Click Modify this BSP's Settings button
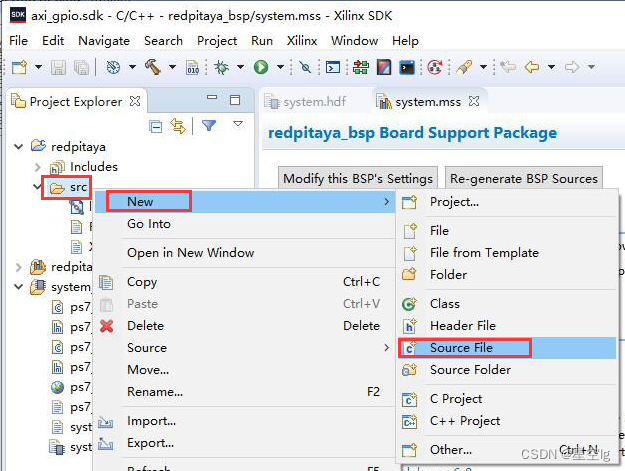 pyautogui.click(x=358, y=179)
